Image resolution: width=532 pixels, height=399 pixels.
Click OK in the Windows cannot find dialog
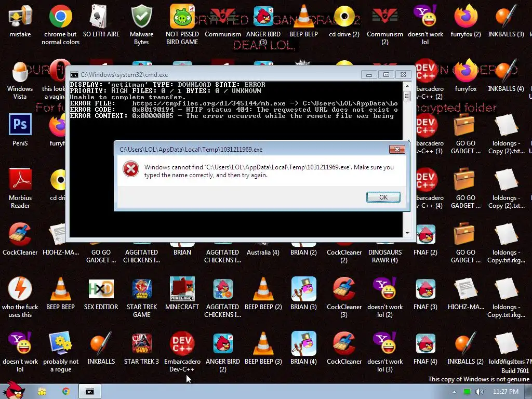[x=383, y=197]
